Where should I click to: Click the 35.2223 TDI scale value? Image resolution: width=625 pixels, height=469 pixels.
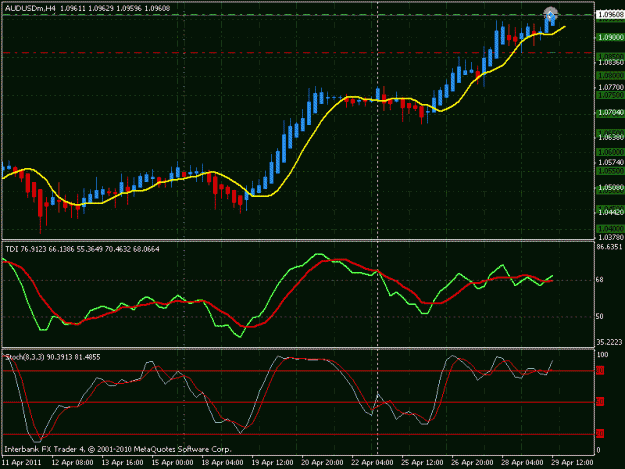tap(609, 342)
